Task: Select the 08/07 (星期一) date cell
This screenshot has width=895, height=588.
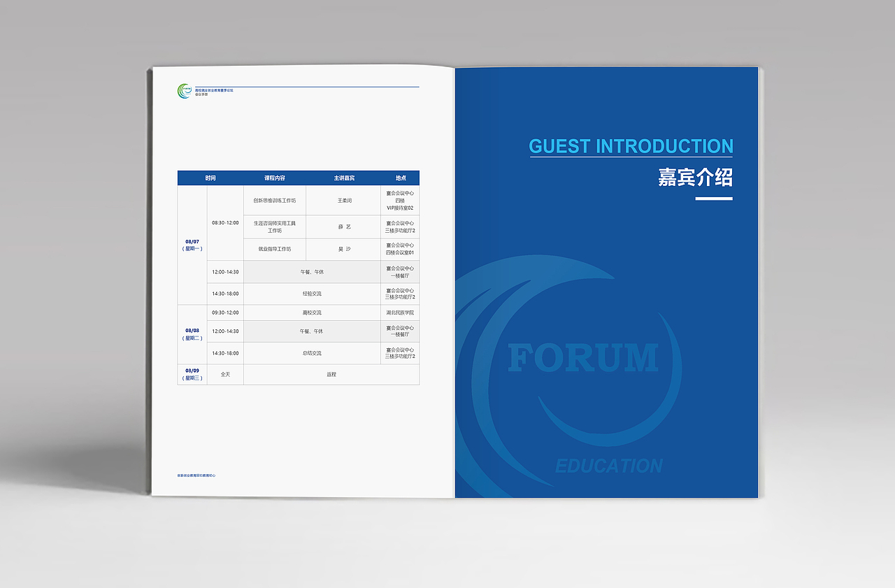Action: point(192,245)
